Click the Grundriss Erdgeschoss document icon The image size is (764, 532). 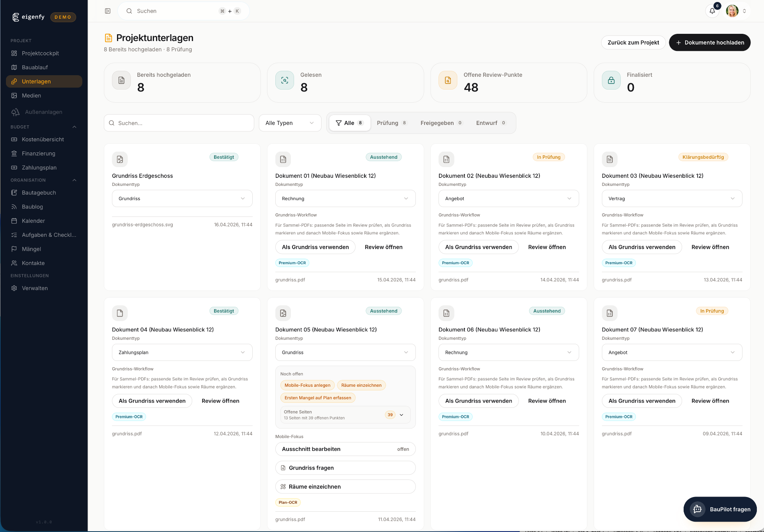(120, 159)
